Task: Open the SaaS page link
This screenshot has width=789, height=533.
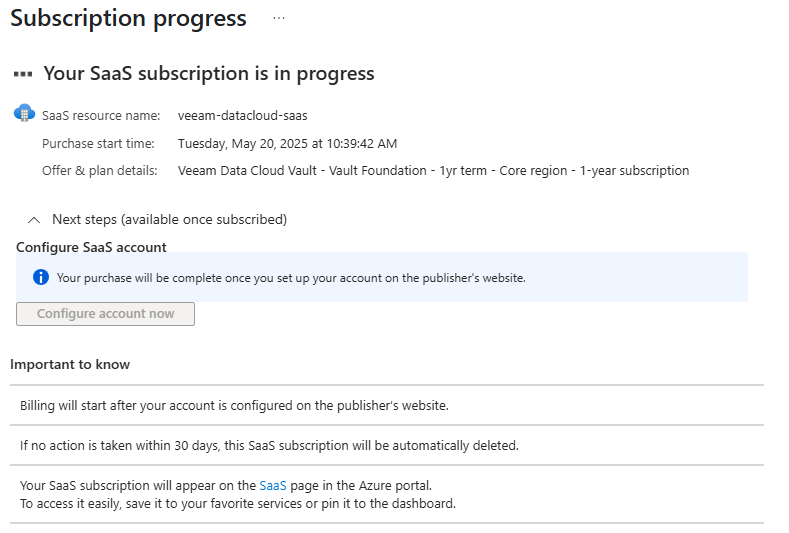Action: pos(273,486)
